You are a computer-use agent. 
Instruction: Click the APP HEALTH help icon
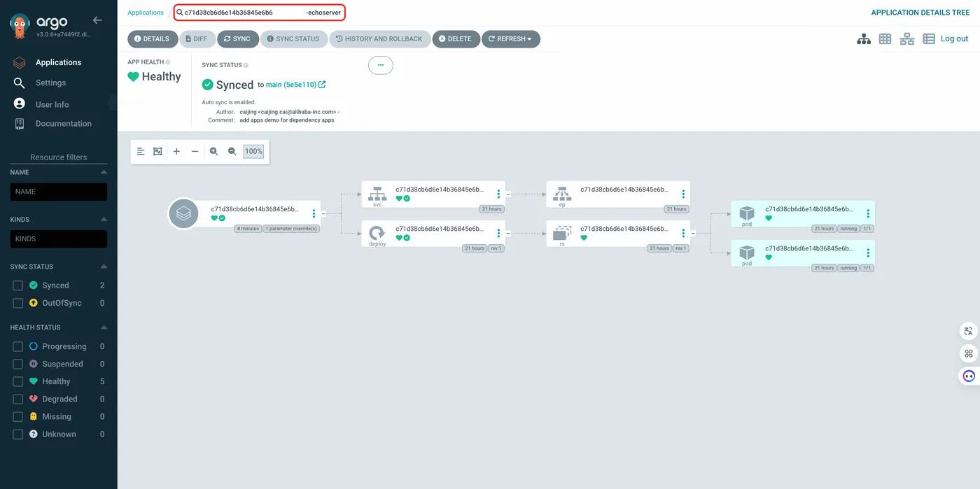[168, 62]
